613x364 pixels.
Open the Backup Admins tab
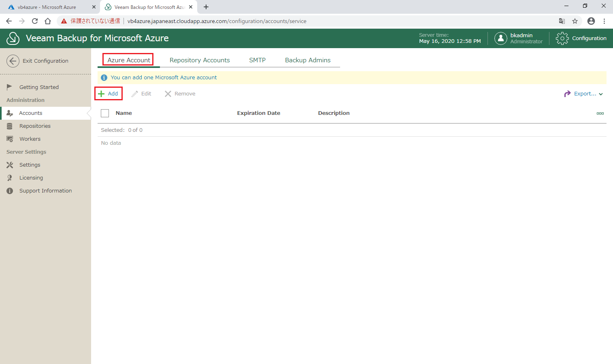click(x=308, y=60)
